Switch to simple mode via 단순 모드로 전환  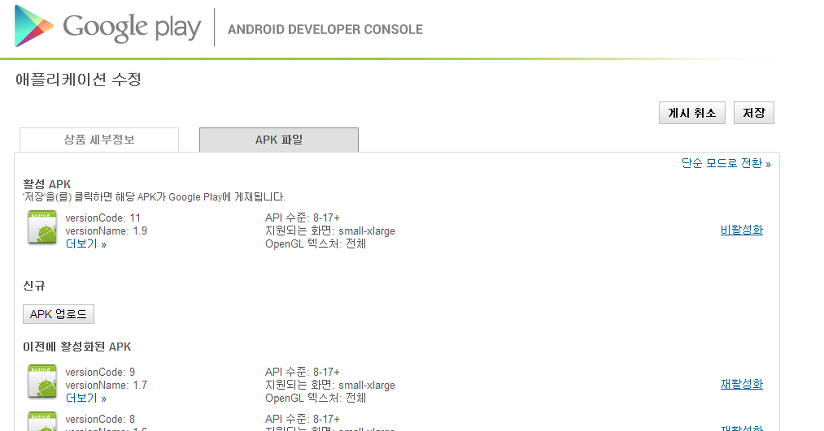click(726, 163)
